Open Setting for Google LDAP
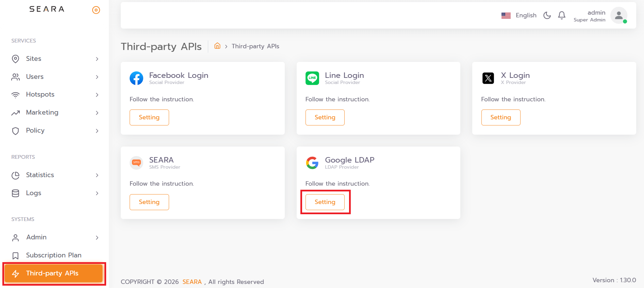644x288 pixels. tap(325, 202)
